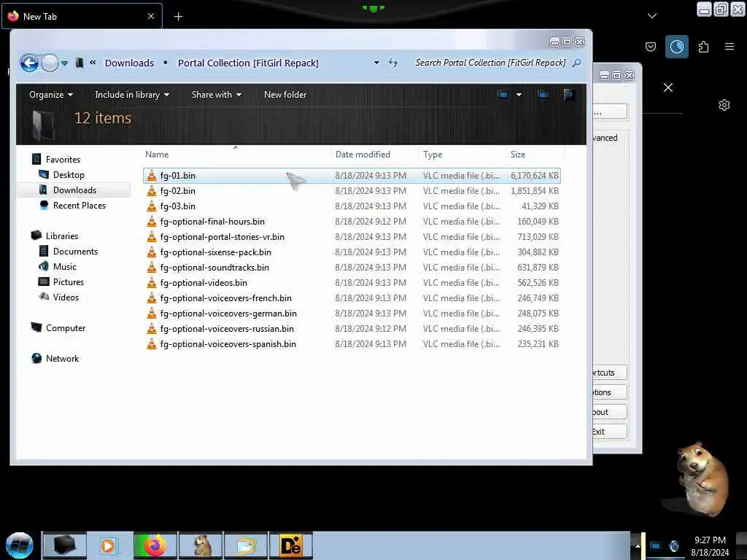Open Firefox from the taskbar
The height and width of the screenshot is (560, 747).
(x=155, y=545)
